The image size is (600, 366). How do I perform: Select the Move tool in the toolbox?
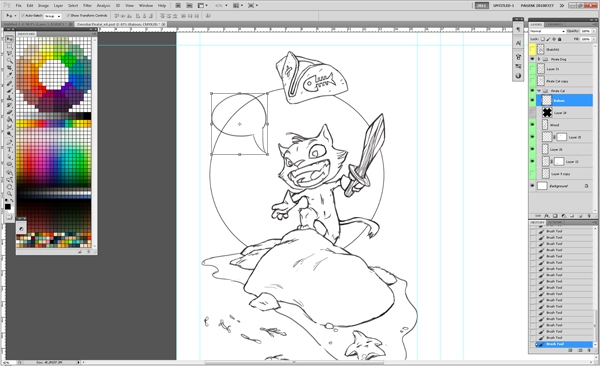[9, 39]
